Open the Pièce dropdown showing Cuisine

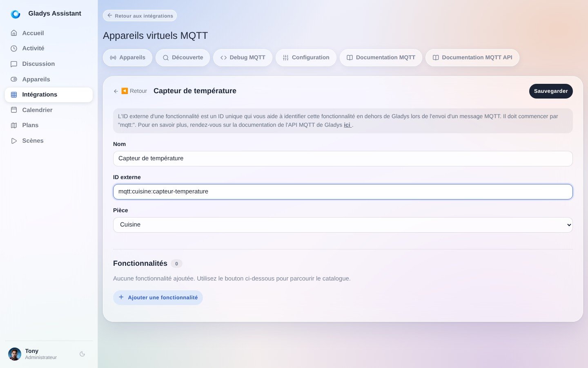point(343,225)
